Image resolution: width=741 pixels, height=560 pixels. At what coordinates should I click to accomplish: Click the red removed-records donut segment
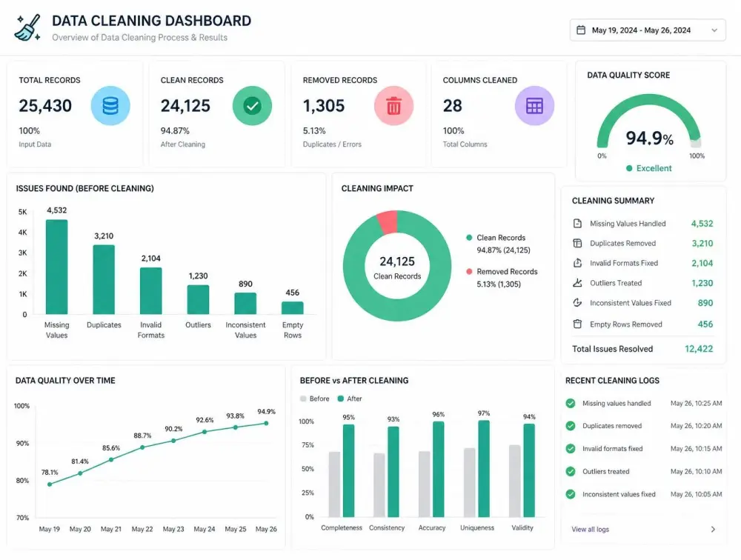388,221
